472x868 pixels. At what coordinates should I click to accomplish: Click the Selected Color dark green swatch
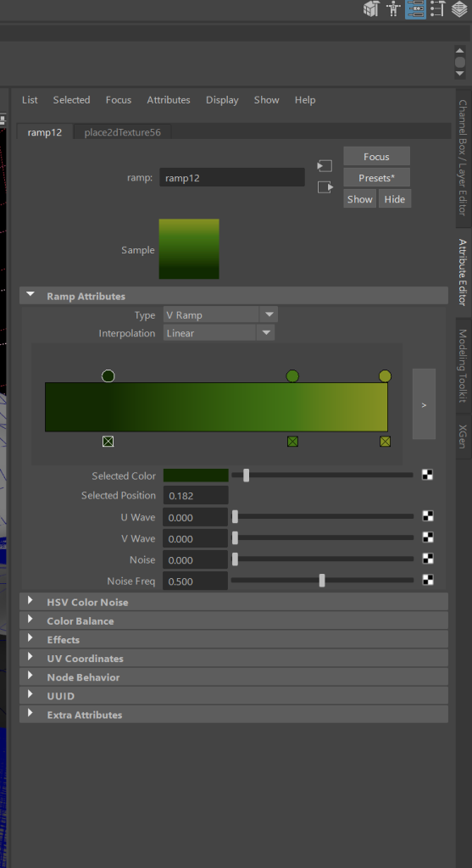point(196,476)
